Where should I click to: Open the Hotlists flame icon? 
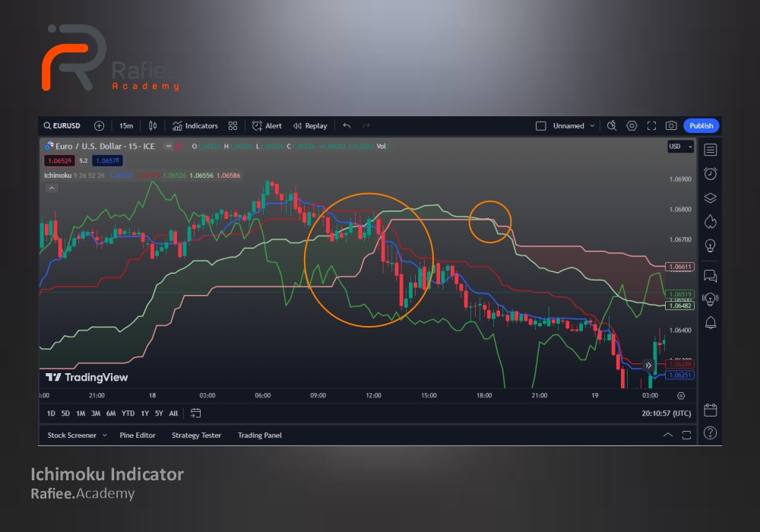pyautogui.click(x=711, y=221)
